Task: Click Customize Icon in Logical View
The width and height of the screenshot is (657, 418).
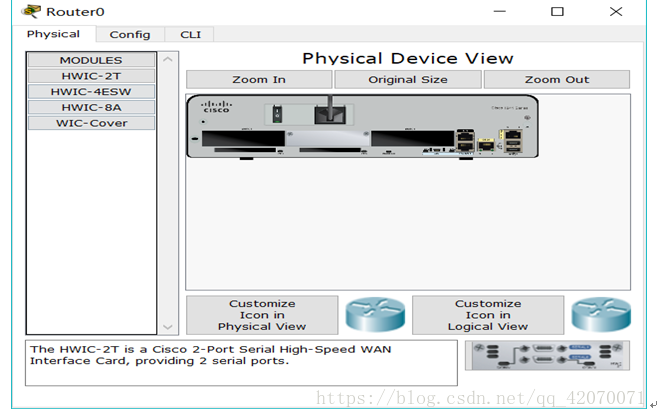Action: pos(488,315)
